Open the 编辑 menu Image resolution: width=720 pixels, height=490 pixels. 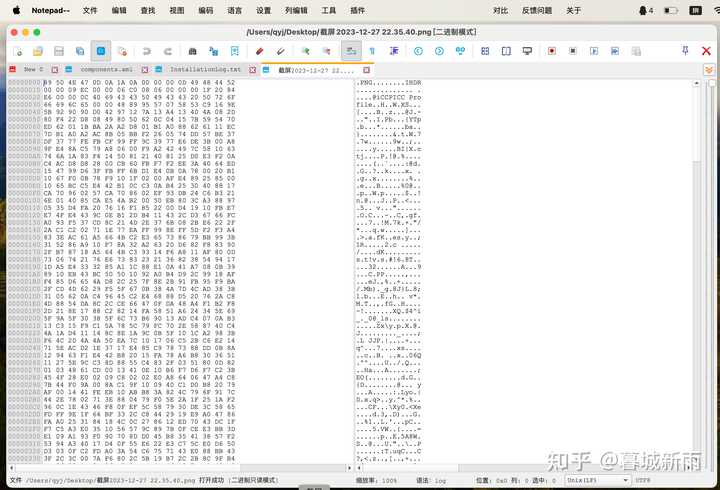pyautogui.click(x=119, y=10)
